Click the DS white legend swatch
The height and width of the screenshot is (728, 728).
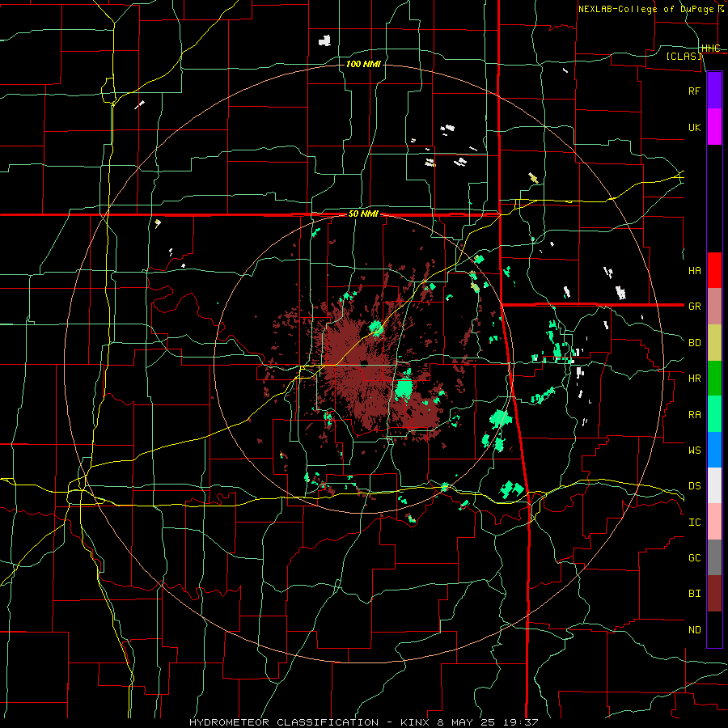click(714, 485)
